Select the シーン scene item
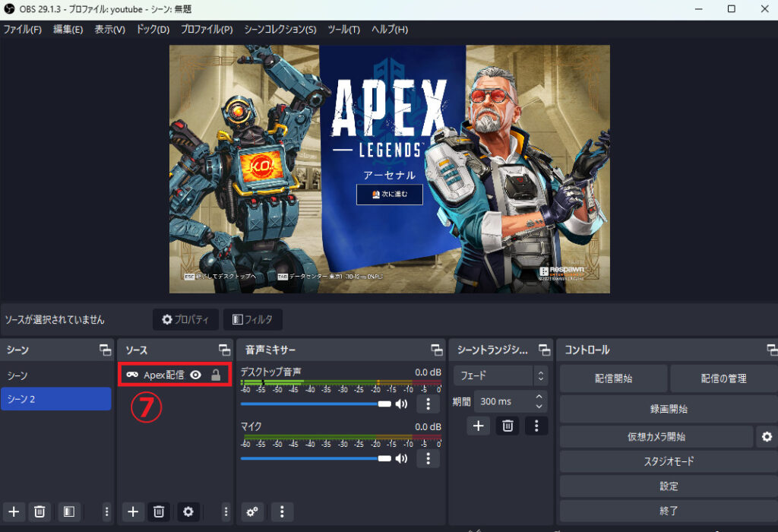Image resolution: width=778 pixels, height=532 pixels. 56,375
